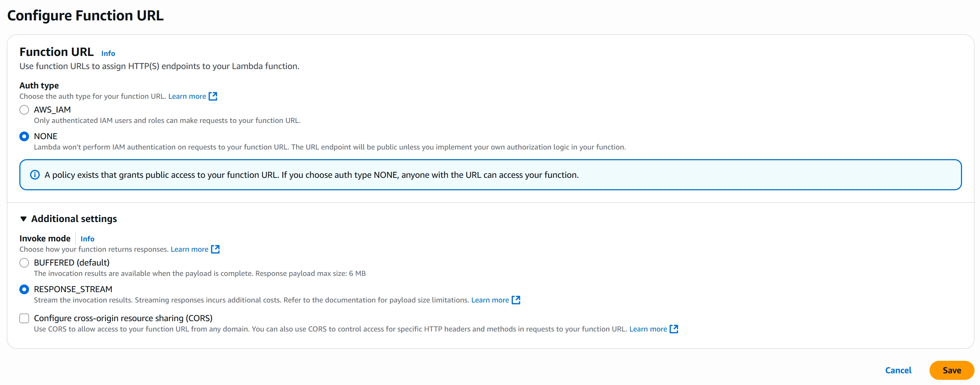
Task: Select the NONE auth type radio
Action: pyautogui.click(x=24, y=136)
